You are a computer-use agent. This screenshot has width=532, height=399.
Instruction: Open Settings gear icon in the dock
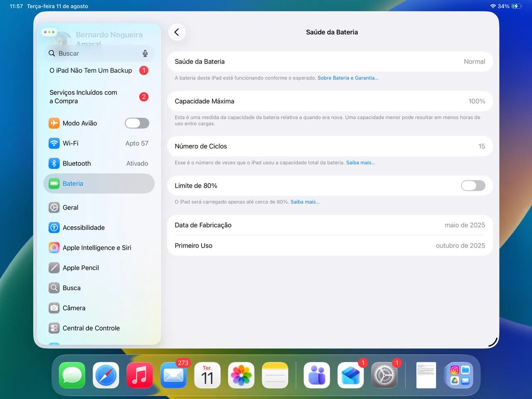(384, 375)
